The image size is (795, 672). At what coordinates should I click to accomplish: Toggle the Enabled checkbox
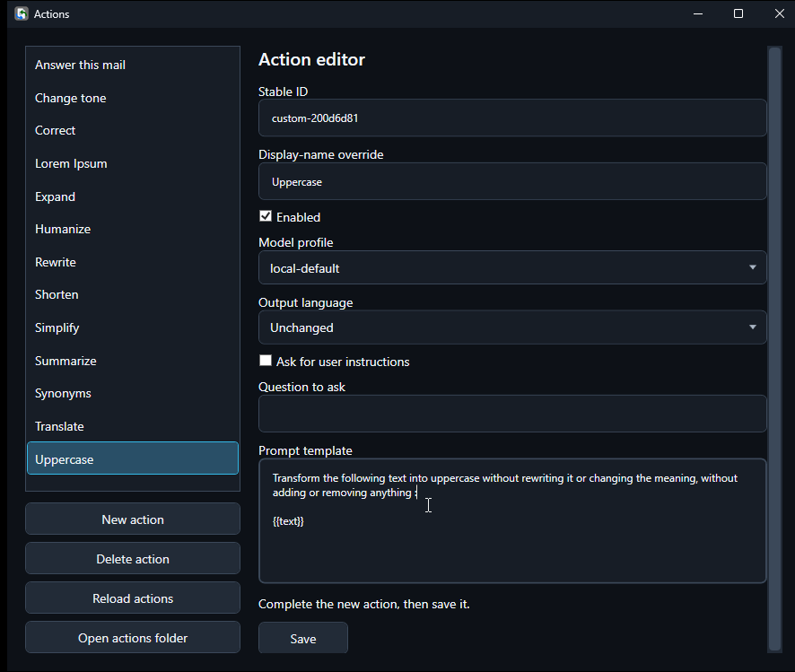click(x=266, y=216)
